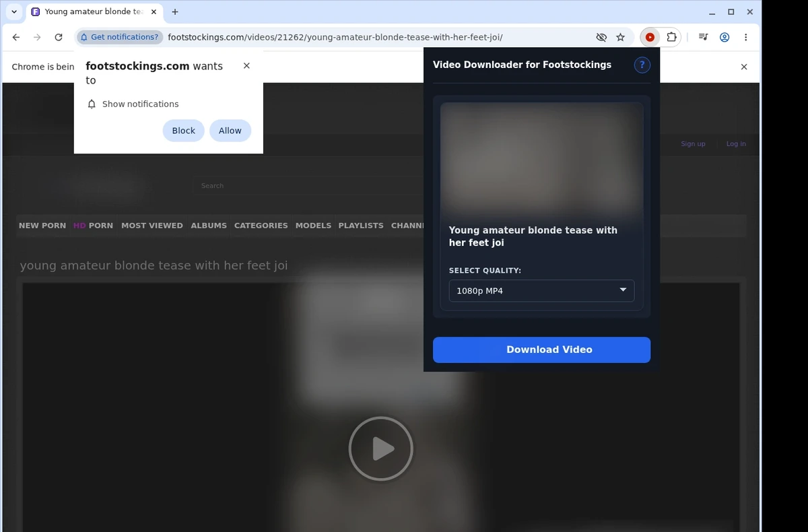
Task: Click the Show notifications bell icon
Action: point(92,104)
